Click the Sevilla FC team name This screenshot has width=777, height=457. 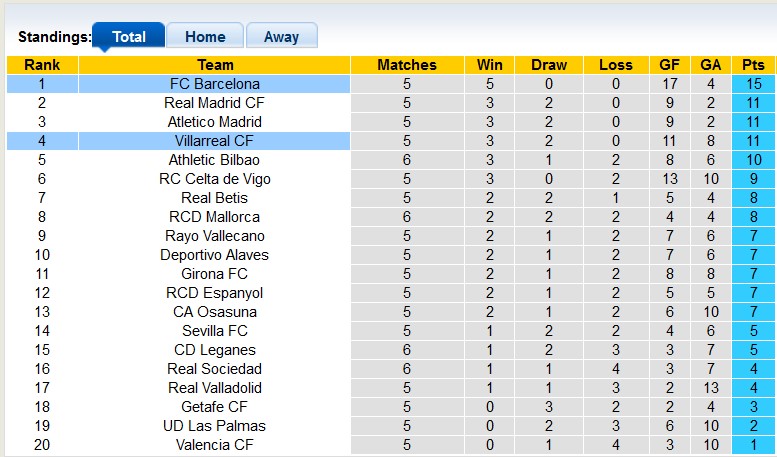coord(215,331)
